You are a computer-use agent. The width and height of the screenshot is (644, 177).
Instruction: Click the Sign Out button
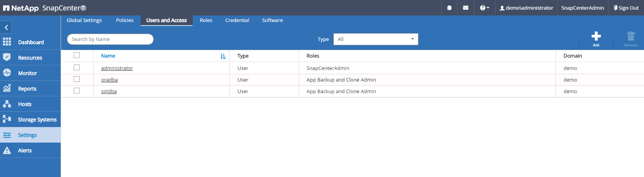pyautogui.click(x=626, y=8)
